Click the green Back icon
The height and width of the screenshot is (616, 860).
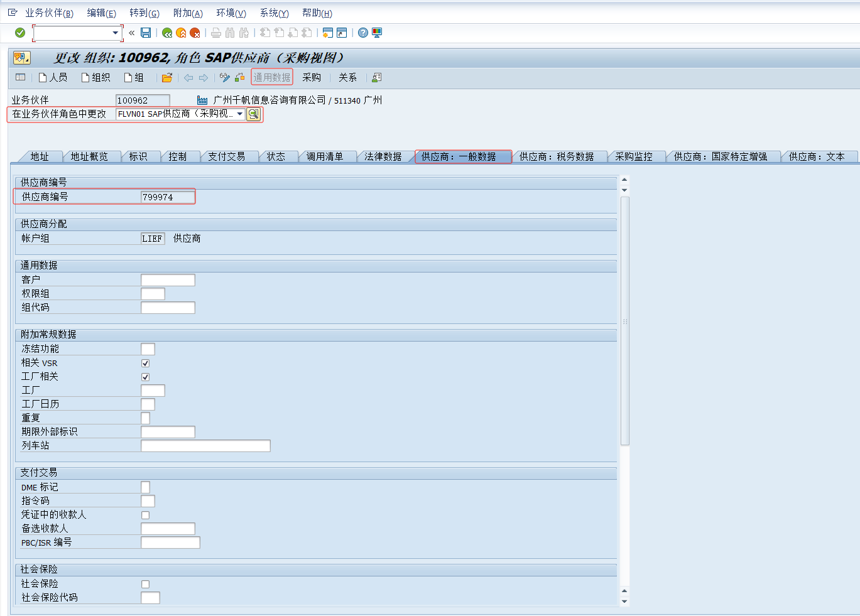[167, 33]
